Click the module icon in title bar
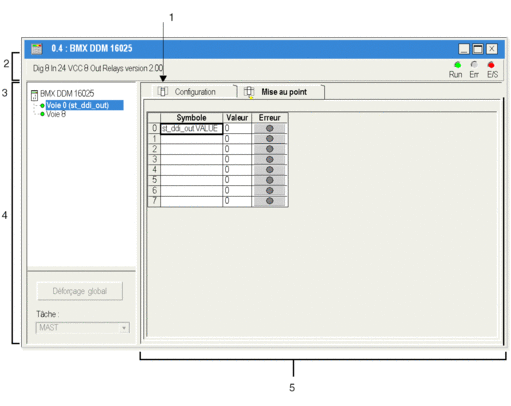This screenshot has width=511, height=406. click(x=37, y=49)
